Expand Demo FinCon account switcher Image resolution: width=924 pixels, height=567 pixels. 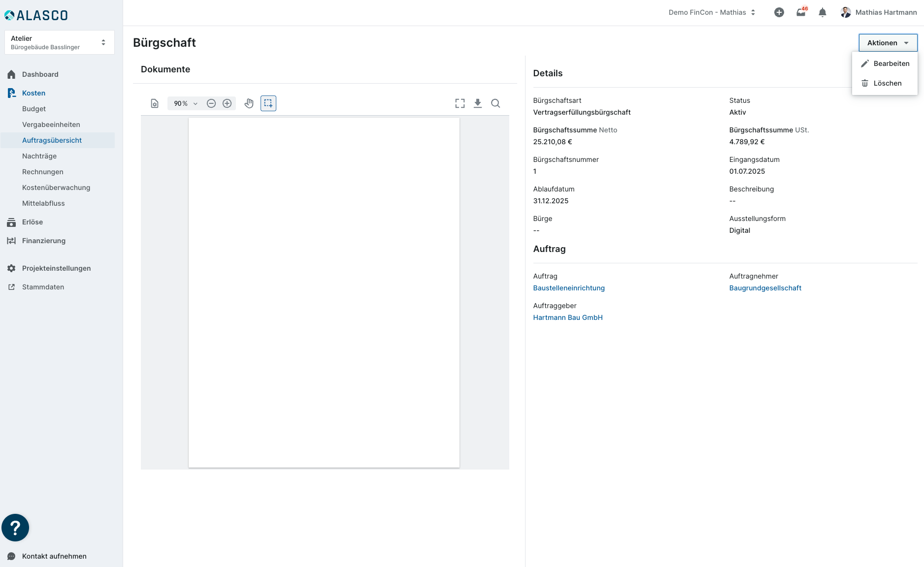[712, 13]
